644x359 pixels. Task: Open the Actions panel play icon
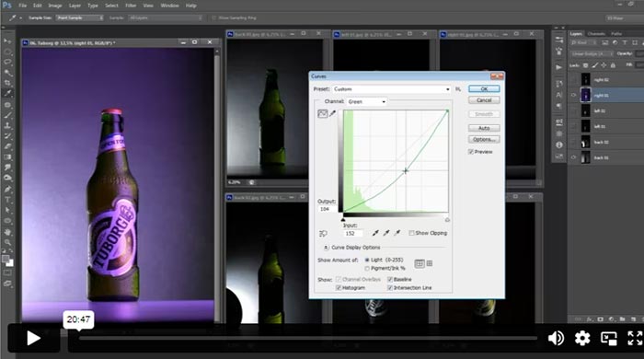click(559, 67)
